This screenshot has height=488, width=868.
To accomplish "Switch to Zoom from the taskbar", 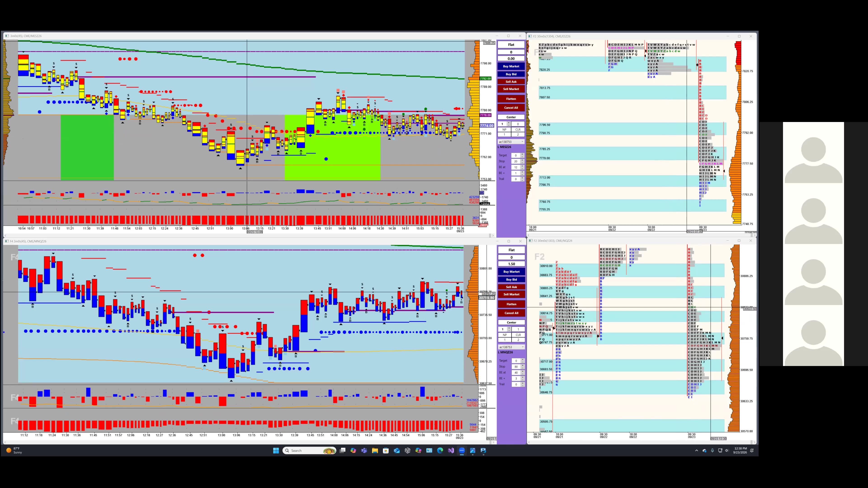I will pyautogui.click(x=462, y=451).
